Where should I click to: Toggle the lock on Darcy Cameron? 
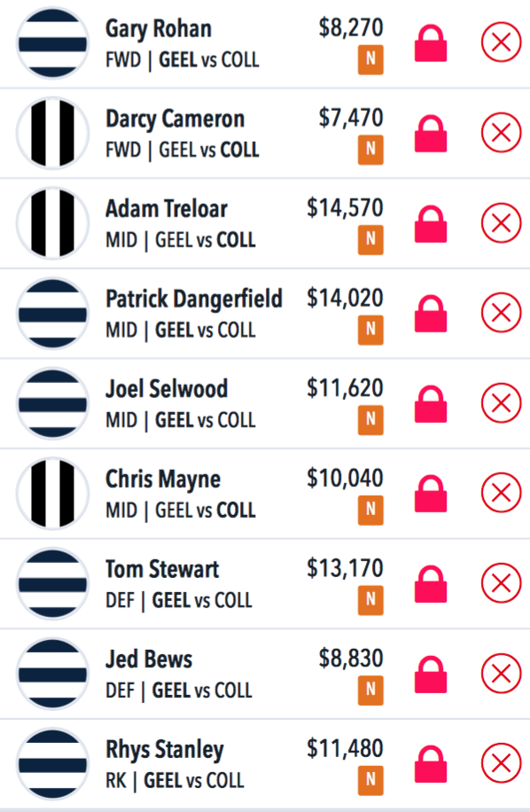(x=431, y=134)
